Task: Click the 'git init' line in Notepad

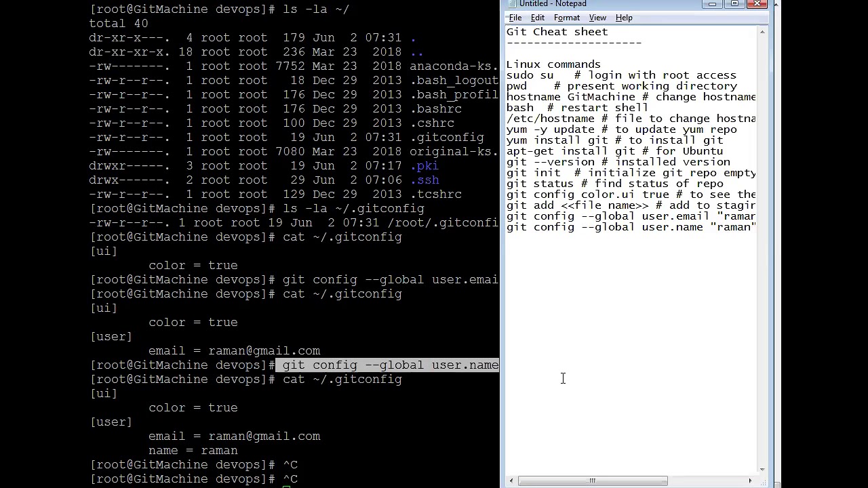Action: point(631,173)
